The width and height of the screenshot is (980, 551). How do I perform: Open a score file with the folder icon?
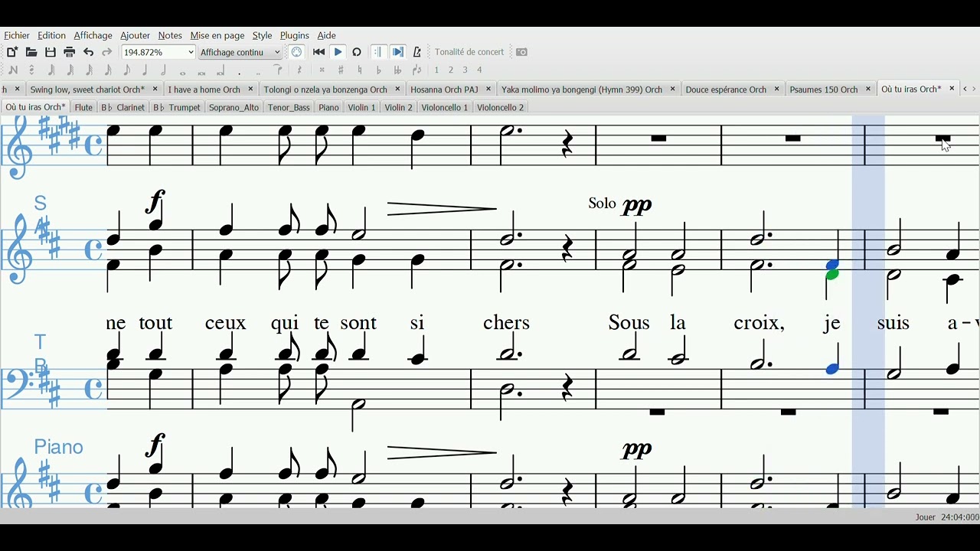click(31, 52)
